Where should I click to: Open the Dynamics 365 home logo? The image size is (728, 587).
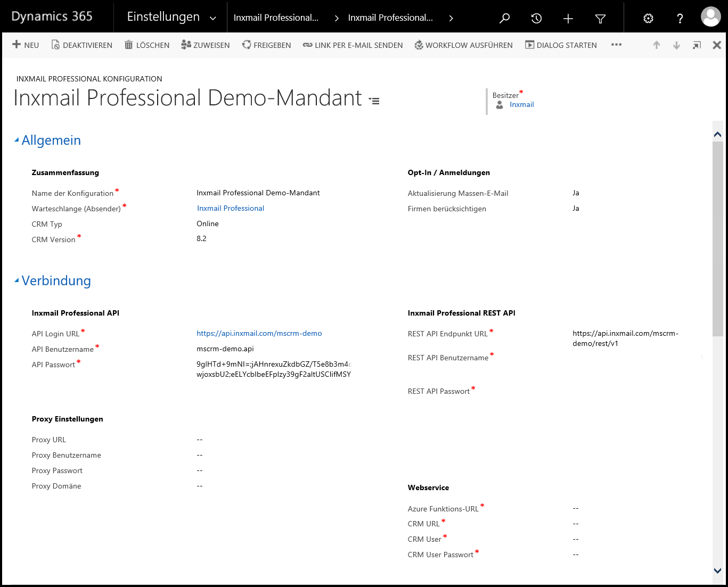tap(52, 16)
